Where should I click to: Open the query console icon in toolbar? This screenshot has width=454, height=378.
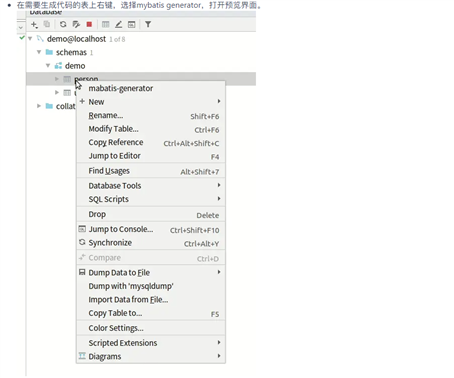click(132, 24)
